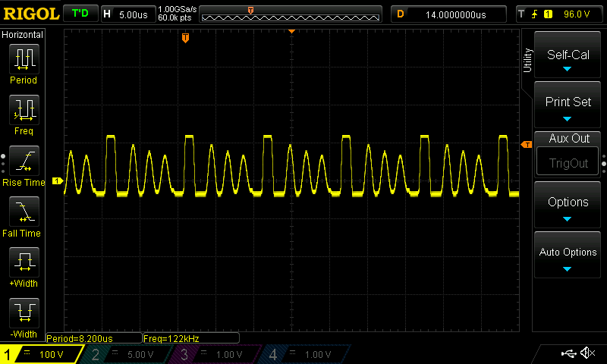The width and height of the screenshot is (607, 364).
Task: Select the Freq measurement icon
Action: (24, 109)
